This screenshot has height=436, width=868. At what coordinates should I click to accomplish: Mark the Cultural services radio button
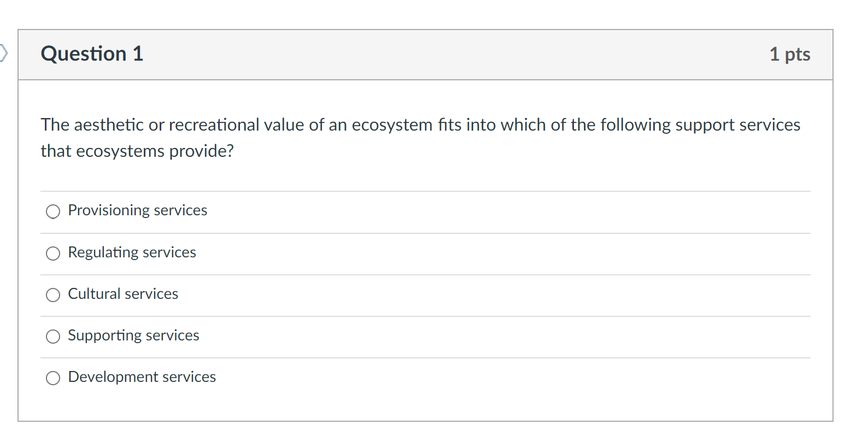(x=53, y=295)
